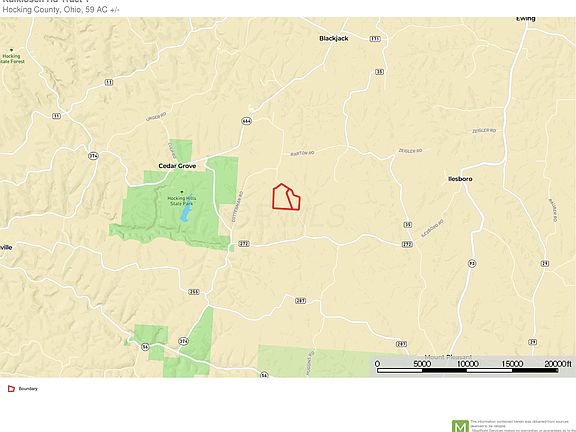Viewport: 576px width, 432px height.
Task: Click the Hocking Hills State Park marker
Action: coord(181,192)
